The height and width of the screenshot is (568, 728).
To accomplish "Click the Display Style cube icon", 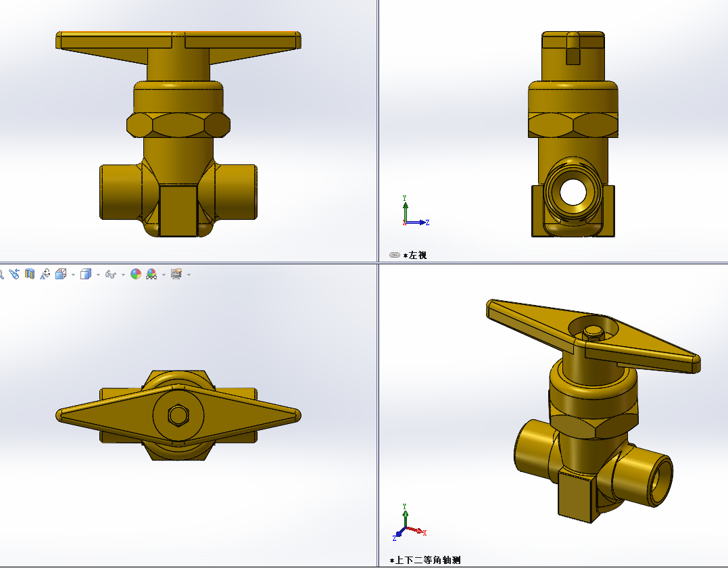I will point(86,274).
